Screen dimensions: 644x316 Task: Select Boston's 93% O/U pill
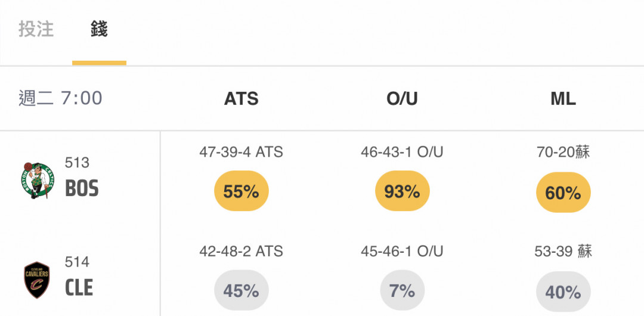tap(402, 191)
